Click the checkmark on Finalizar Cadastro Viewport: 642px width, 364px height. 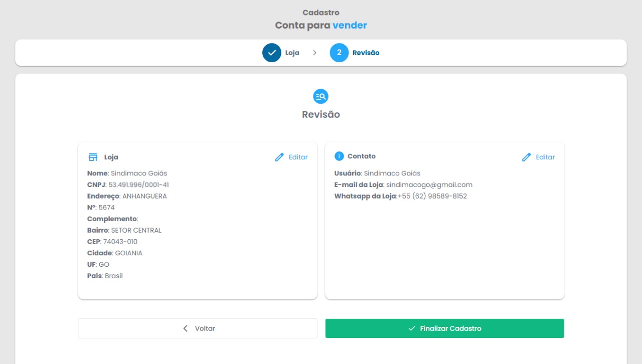click(x=412, y=328)
